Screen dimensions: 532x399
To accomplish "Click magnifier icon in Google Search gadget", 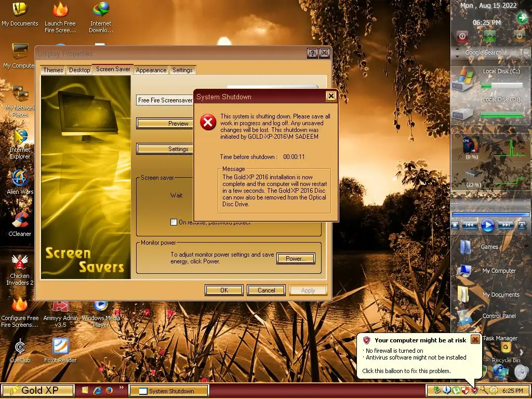I will click(526, 52).
